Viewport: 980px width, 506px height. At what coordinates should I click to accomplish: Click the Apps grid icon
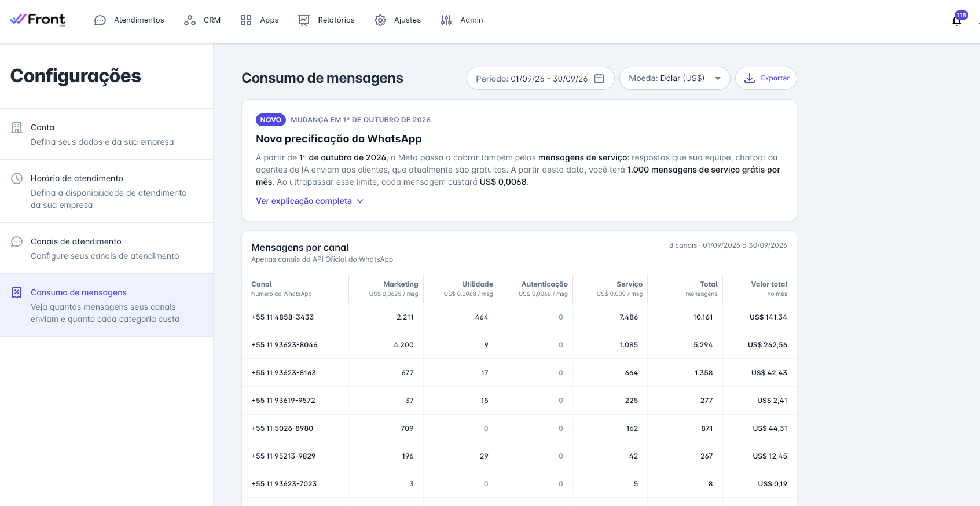(x=246, y=20)
